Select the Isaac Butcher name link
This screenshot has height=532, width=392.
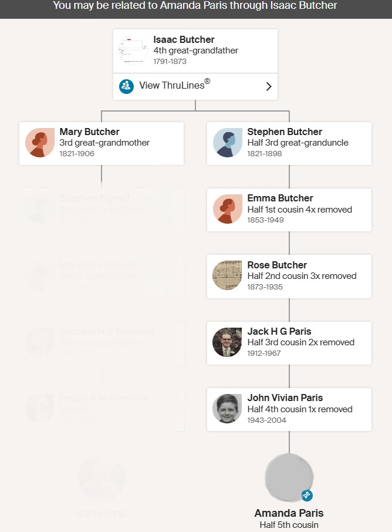point(184,40)
